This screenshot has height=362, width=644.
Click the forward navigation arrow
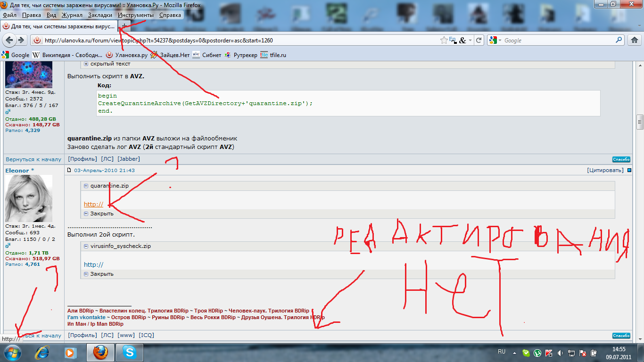pyautogui.click(x=21, y=41)
